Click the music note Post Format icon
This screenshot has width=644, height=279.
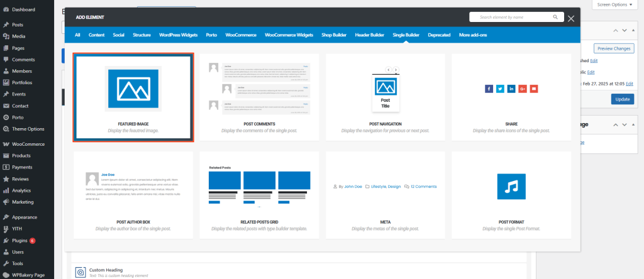[x=511, y=187]
